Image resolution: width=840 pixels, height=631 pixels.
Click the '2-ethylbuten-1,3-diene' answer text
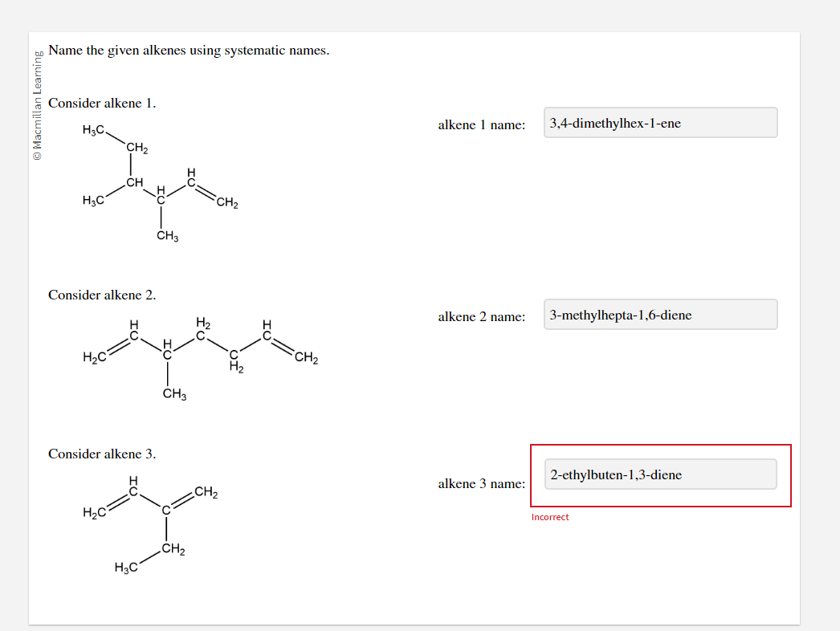(618, 474)
